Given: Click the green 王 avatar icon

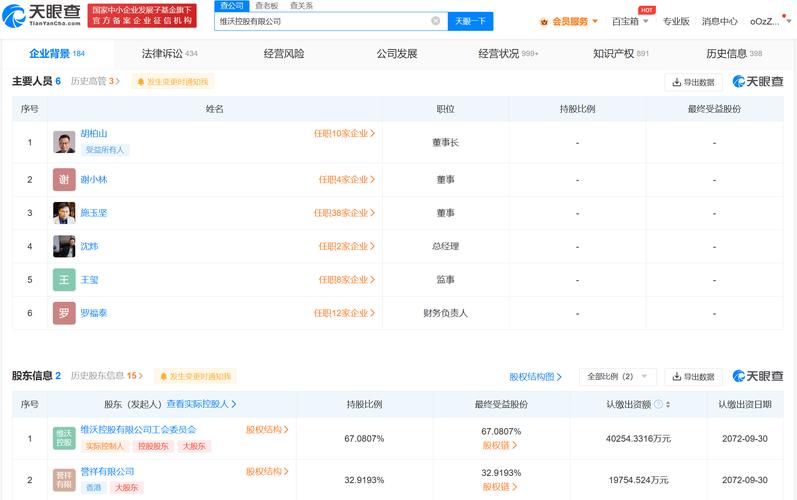Looking at the screenshot, I should coord(64,280).
